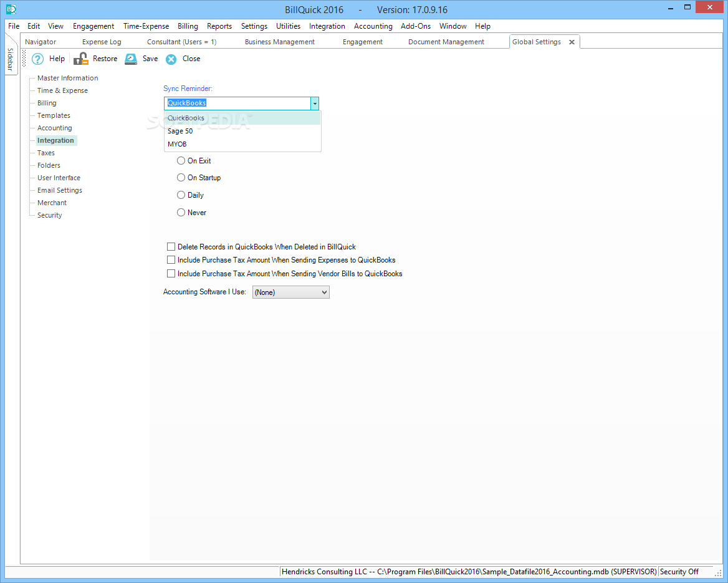Viewport: 728px width, 583px height.
Task: Pick QuickBooks from the dropdown list
Action: pos(242,118)
